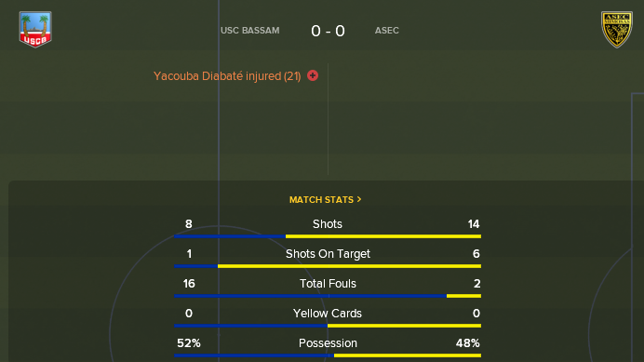The width and height of the screenshot is (644, 362).
Task: Click the Shots comparison bar
Action: (x=328, y=236)
